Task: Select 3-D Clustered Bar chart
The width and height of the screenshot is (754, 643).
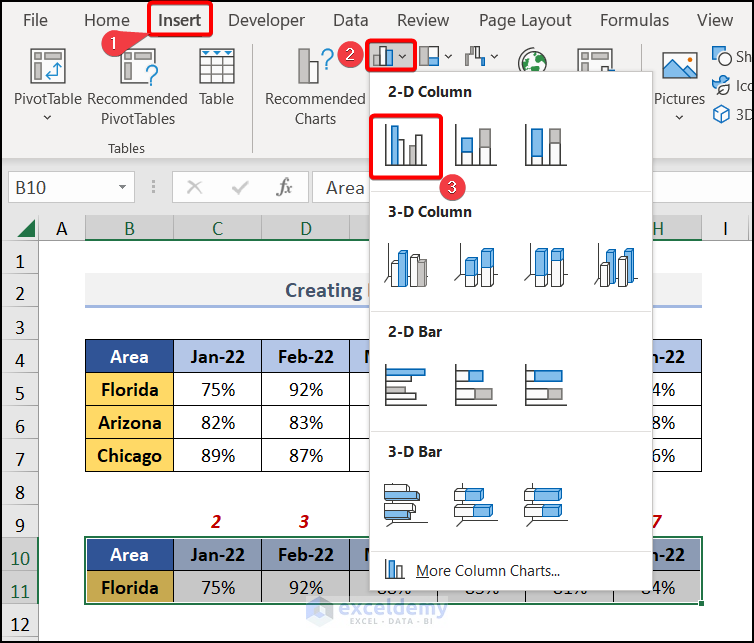Action: [406, 504]
